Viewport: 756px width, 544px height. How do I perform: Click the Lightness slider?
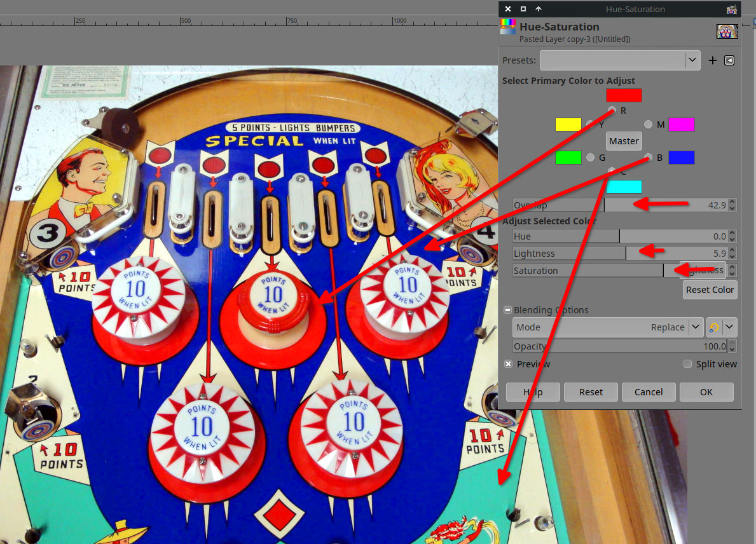(x=620, y=254)
